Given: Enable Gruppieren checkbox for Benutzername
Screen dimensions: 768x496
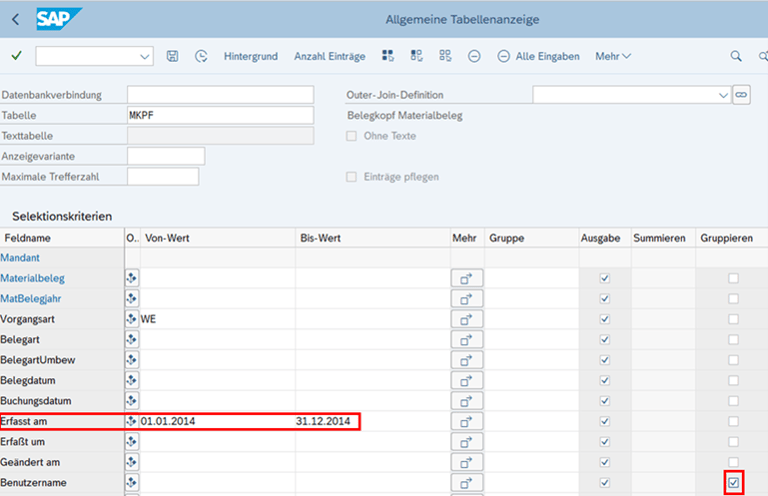Looking at the screenshot, I should (x=734, y=483).
